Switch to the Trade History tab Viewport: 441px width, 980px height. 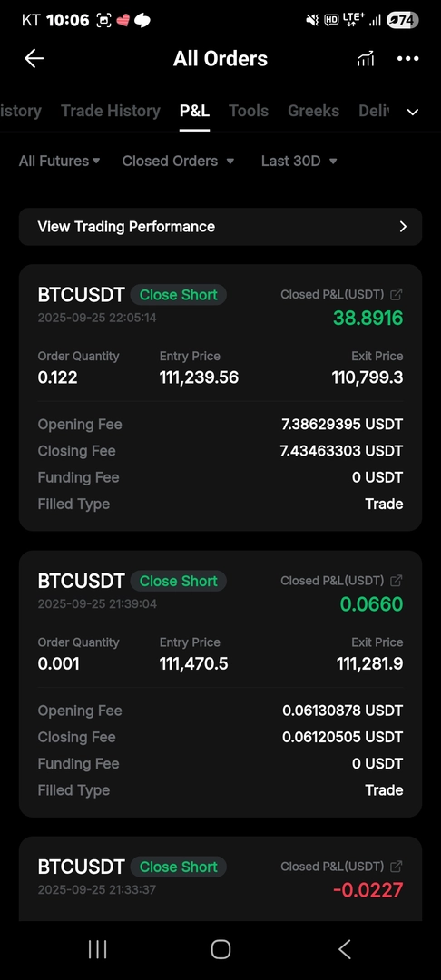click(x=111, y=112)
